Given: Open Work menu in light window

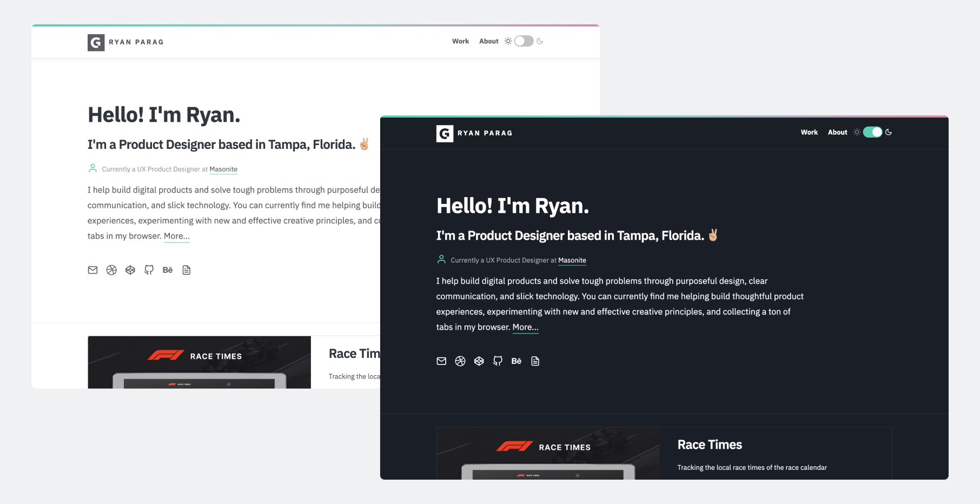Looking at the screenshot, I should click(x=460, y=41).
